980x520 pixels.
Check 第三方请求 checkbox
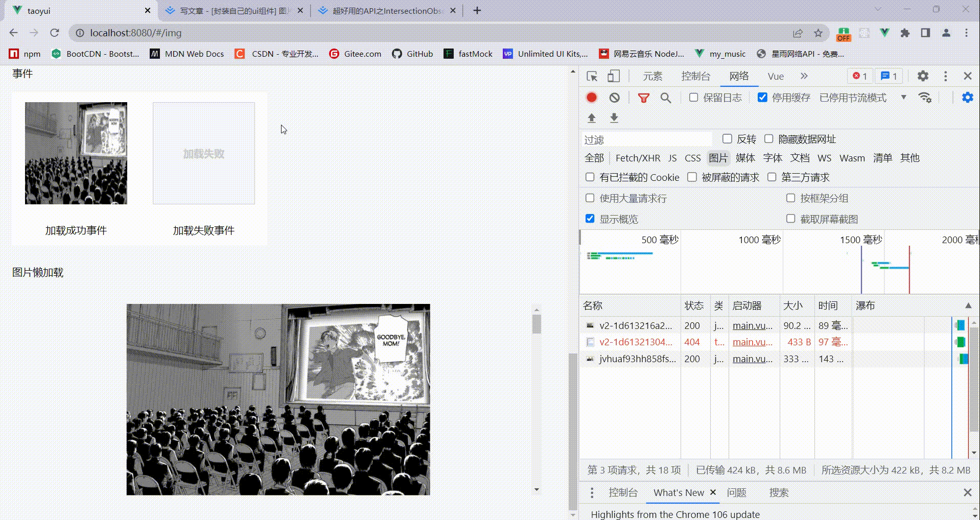(x=772, y=177)
